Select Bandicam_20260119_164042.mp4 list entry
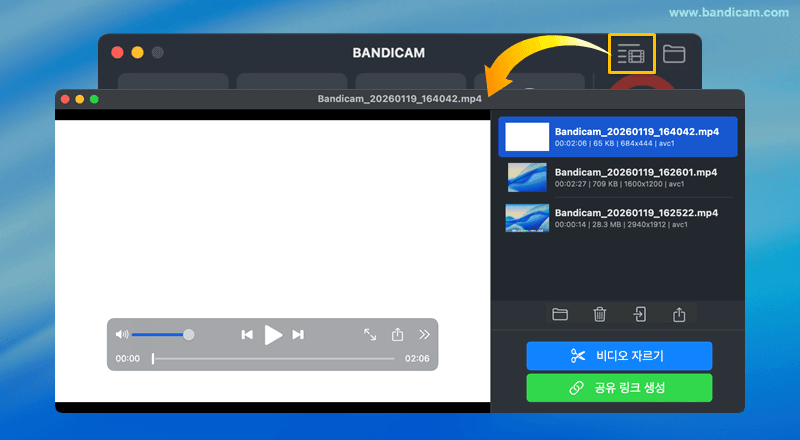800x440 pixels. [x=635, y=137]
